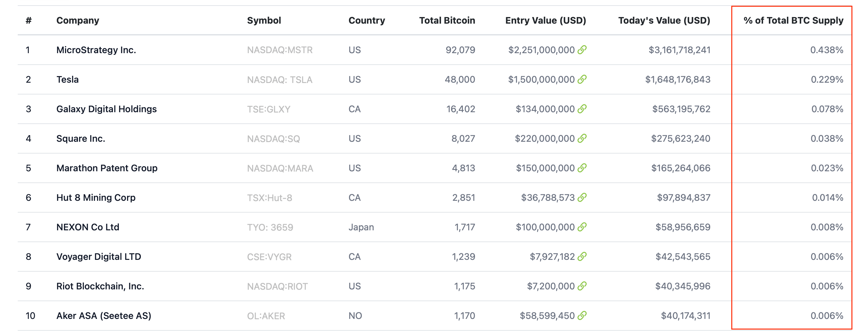Open the NEXON Co Ltd company name

click(88, 227)
